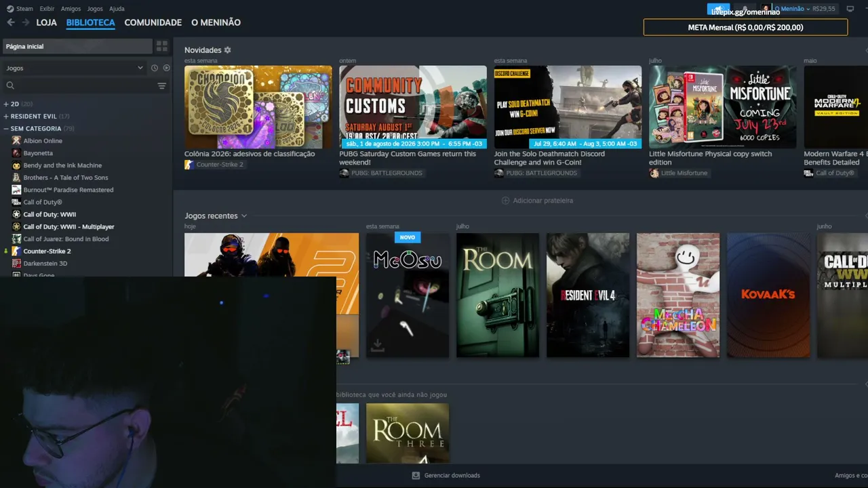This screenshot has width=868, height=488.
Task: Open PUBG Saturday Custom Games news title
Action: coord(408,158)
